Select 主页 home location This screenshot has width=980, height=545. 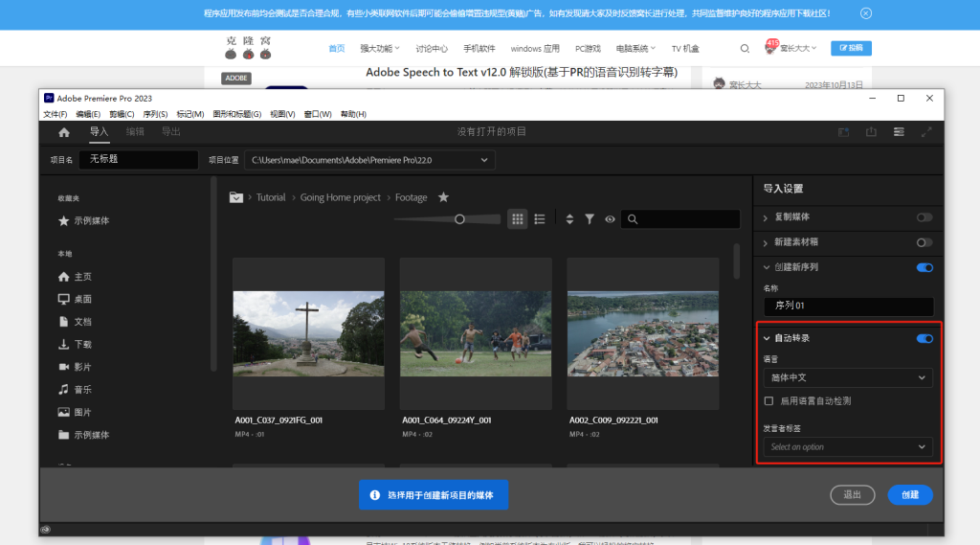75,277
